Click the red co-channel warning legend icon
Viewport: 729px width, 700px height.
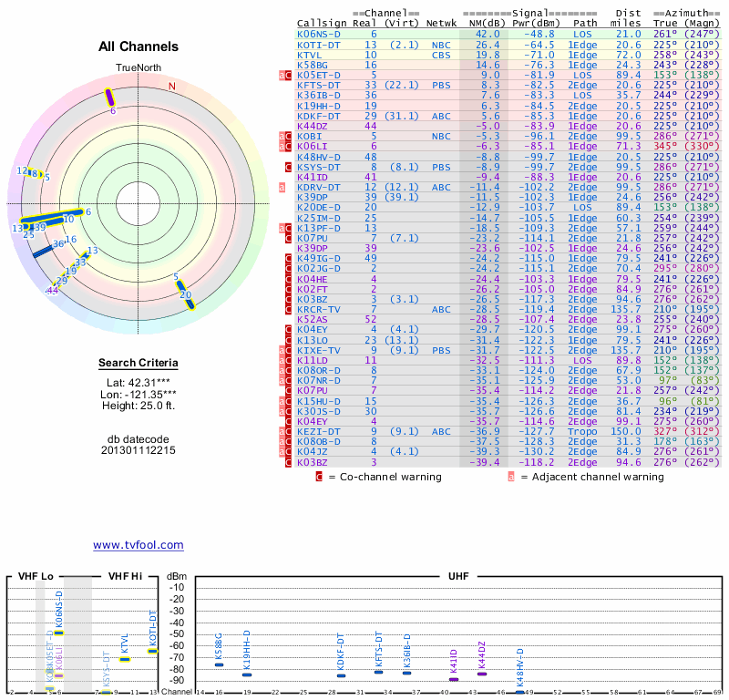[319, 476]
